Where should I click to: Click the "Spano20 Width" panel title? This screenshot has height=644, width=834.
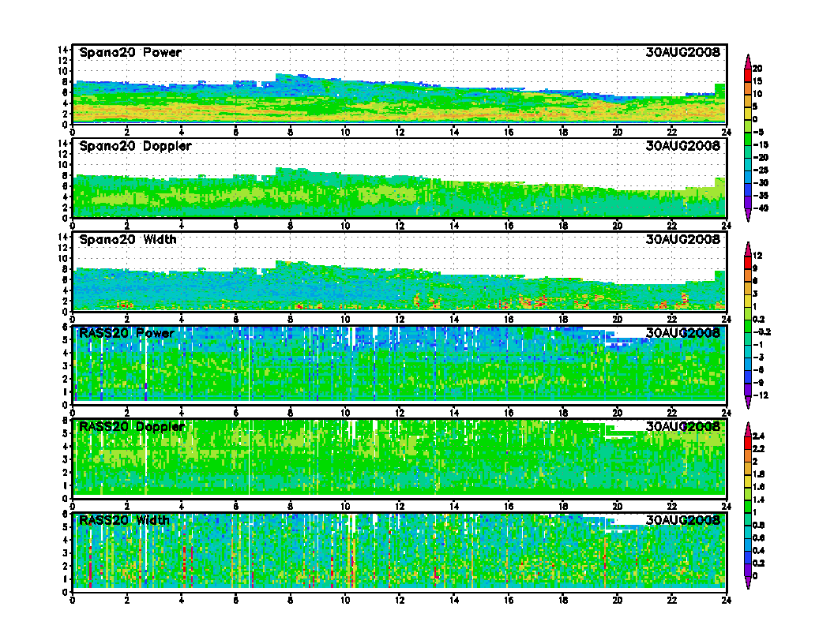coord(128,239)
